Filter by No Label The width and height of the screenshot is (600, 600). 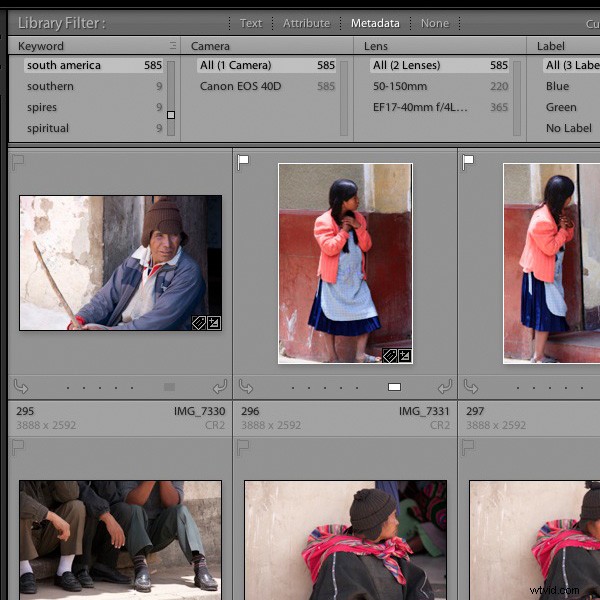point(571,128)
